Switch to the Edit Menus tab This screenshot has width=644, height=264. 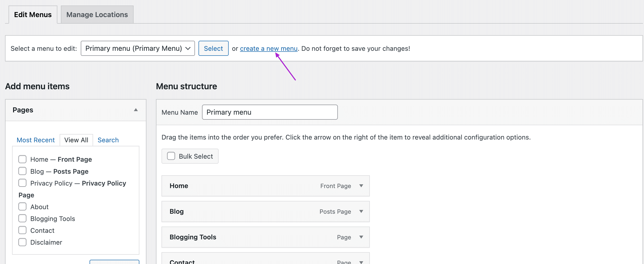point(33,14)
